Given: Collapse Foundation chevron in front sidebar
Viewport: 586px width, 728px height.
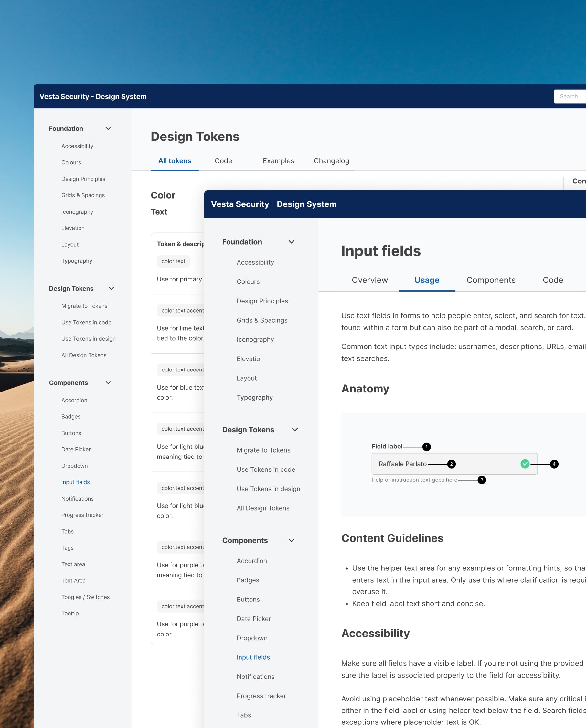Looking at the screenshot, I should point(291,242).
